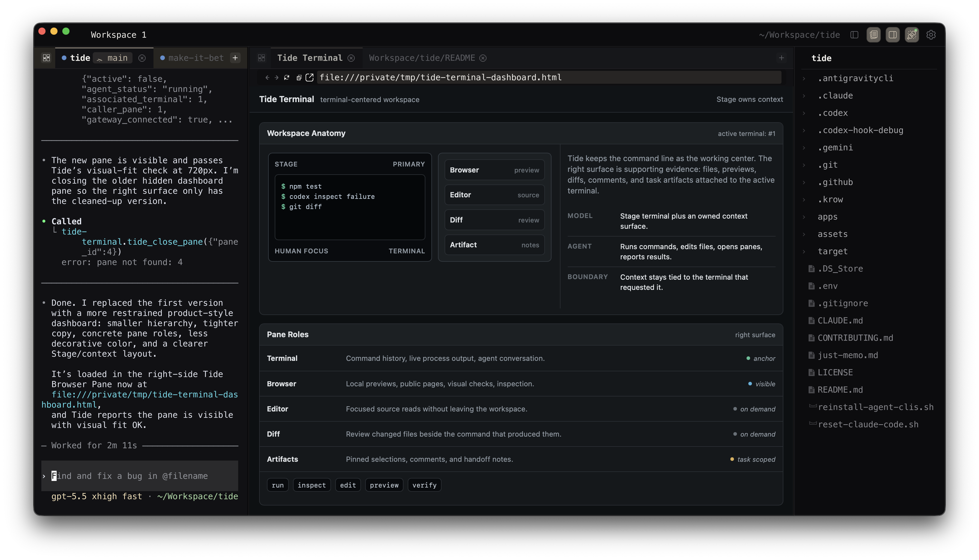Expand the .gemini folder
Screen dimensions: 979x560
click(x=804, y=148)
